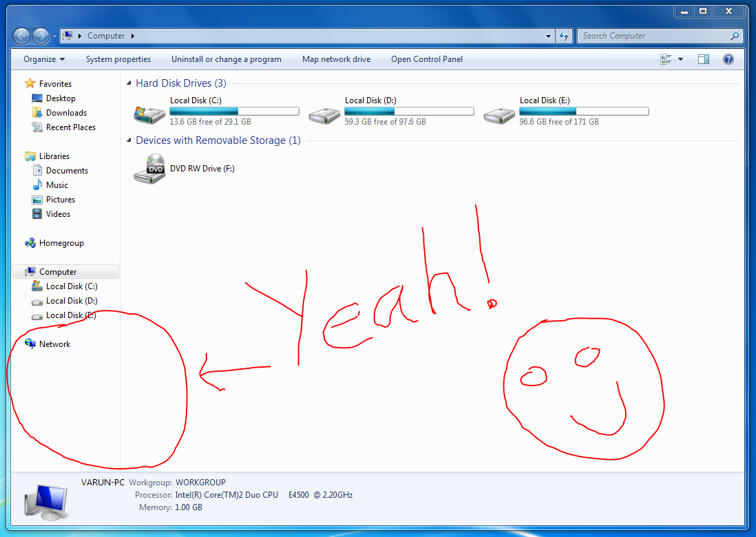Click the Memory 1.00 GB value
Viewport: 756px width, 537px height.
pyautogui.click(x=189, y=507)
